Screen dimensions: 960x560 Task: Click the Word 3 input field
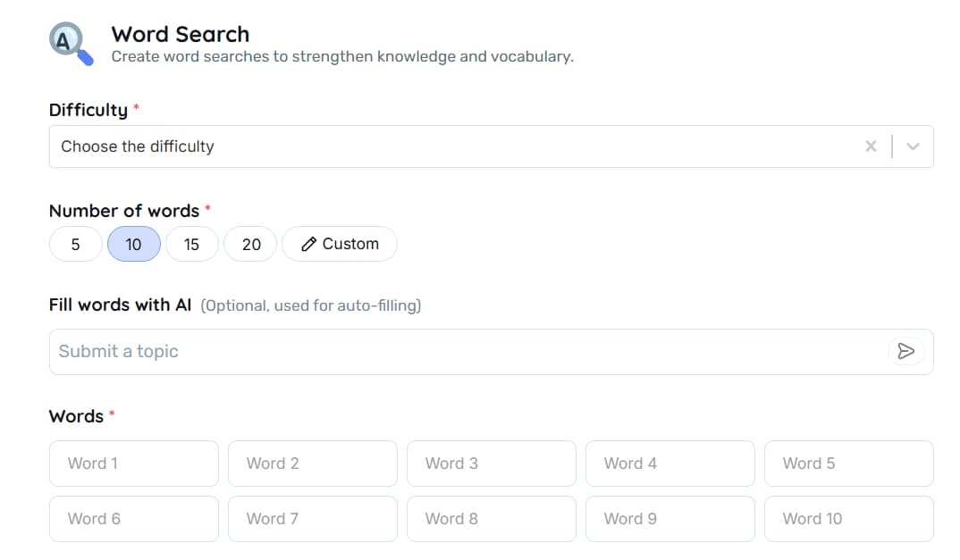491,463
